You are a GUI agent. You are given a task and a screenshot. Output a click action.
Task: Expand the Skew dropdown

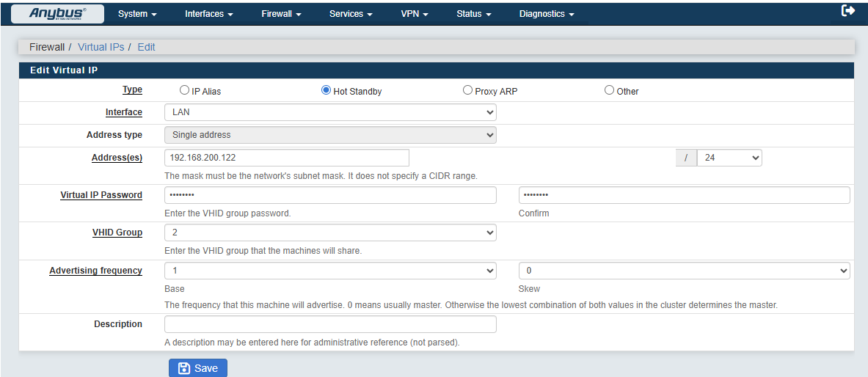point(684,271)
